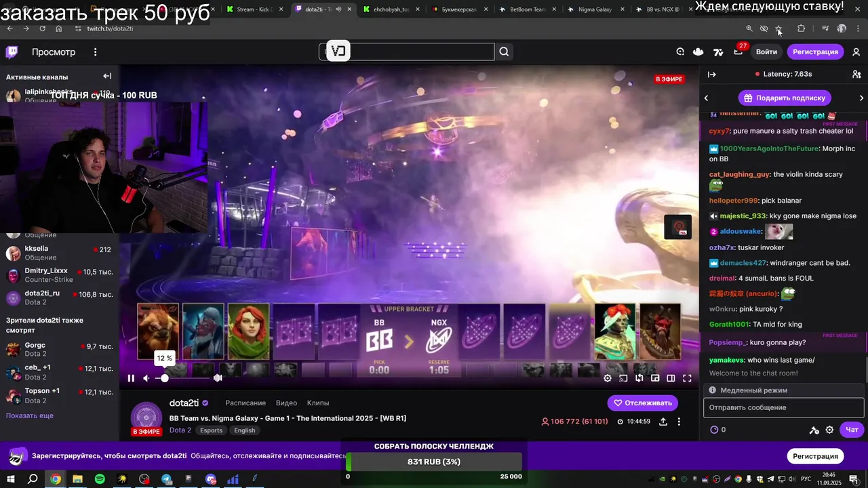Click the В ЭФИРЕ live badge on video
868x488 pixels.
pyautogui.click(x=669, y=79)
